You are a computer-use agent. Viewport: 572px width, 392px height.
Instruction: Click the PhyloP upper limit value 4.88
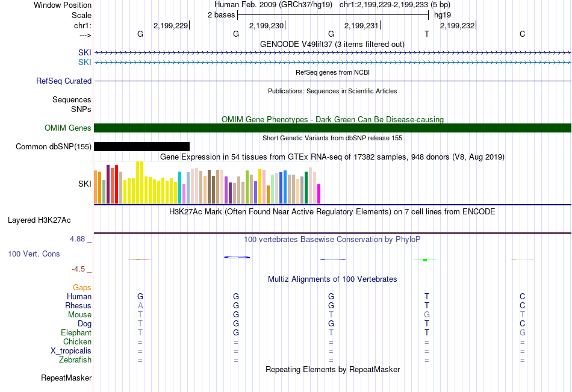77,238
